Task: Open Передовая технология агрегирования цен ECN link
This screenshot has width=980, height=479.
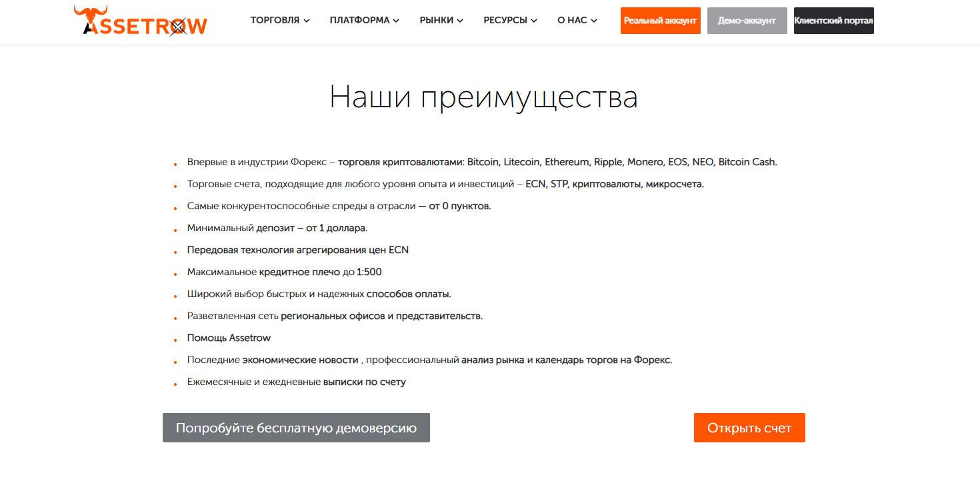Action: pyautogui.click(x=298, y=250)
